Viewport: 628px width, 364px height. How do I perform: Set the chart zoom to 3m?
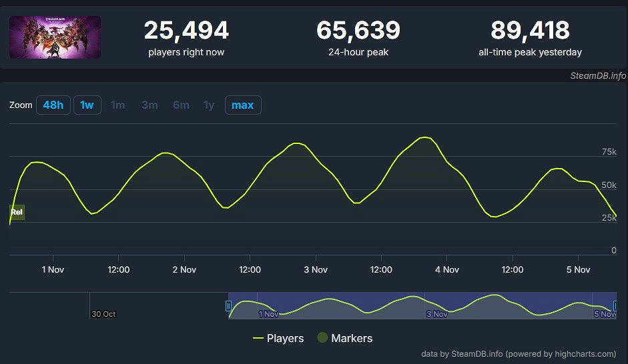(149, 105)
